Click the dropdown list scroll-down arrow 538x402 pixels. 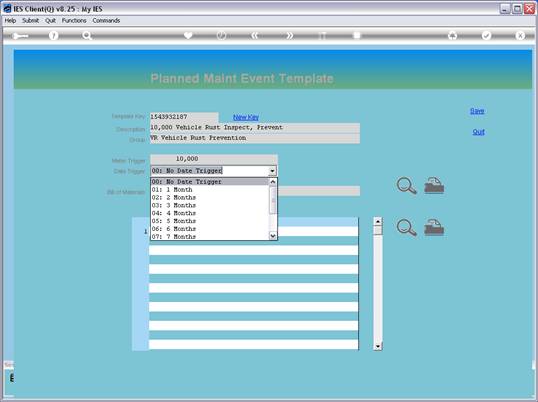pos(273,236)
